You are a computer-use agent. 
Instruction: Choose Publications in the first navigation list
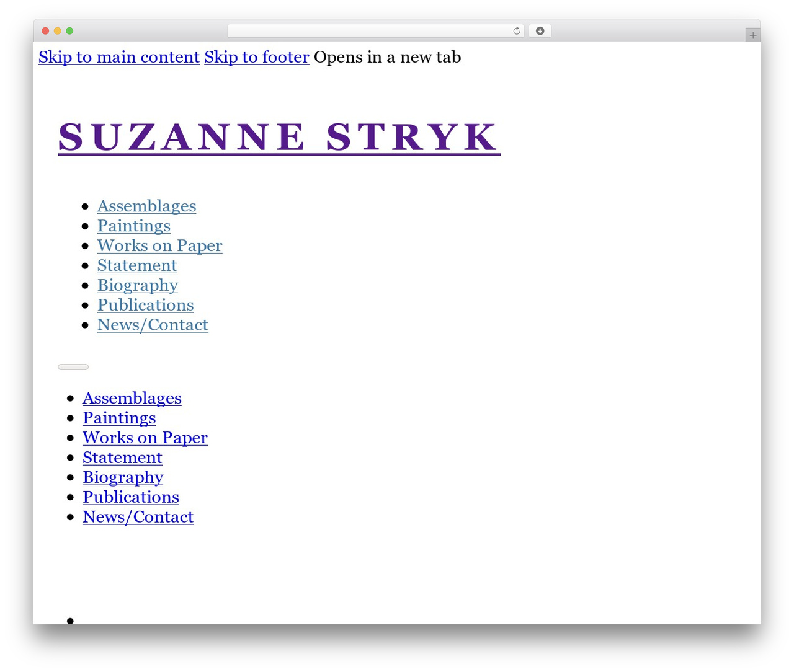[x=146, y=305]
